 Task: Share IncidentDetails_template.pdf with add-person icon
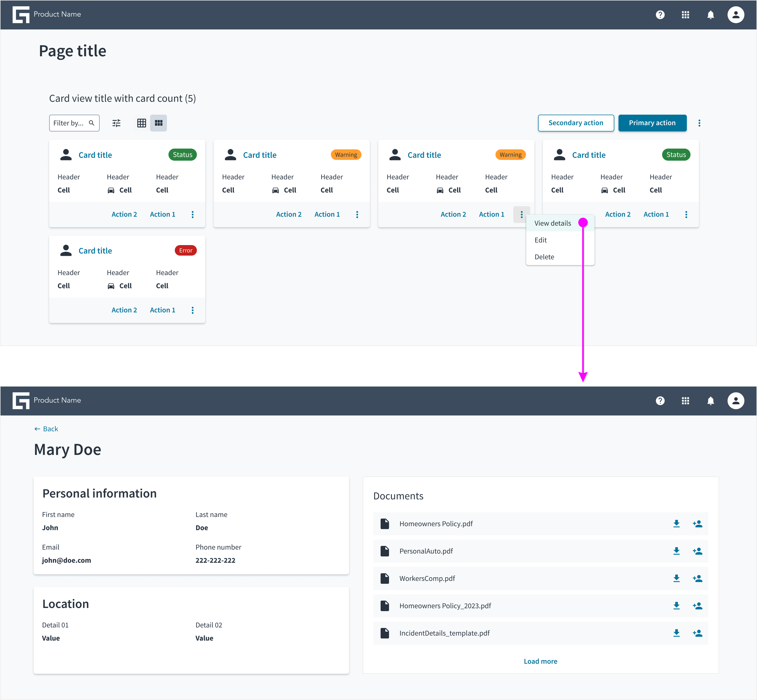(697, 633)
